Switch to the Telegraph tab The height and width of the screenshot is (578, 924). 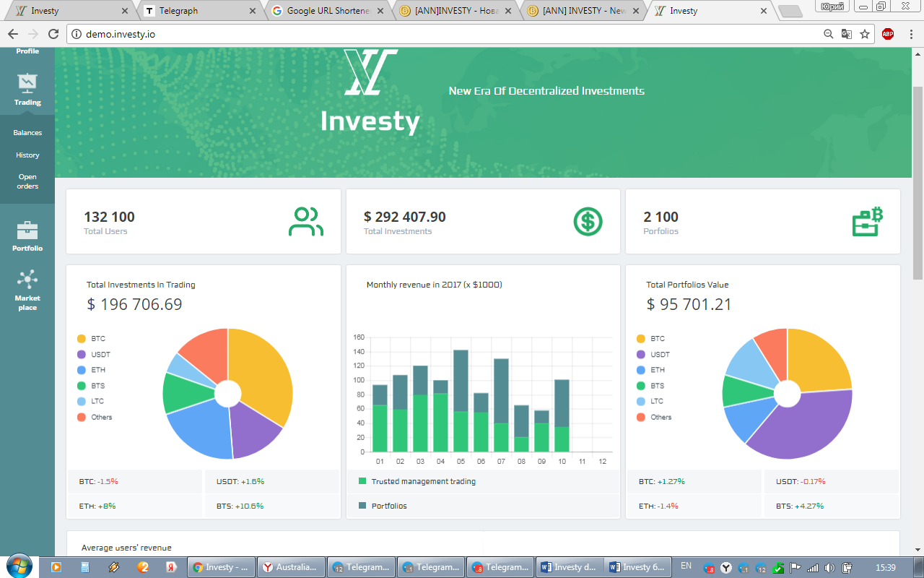199,11
